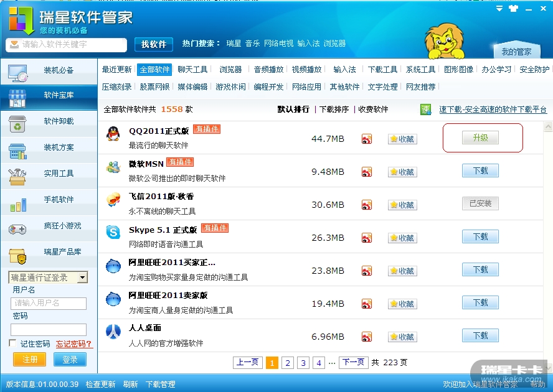This screenshot has height=392, width=553.
Task: Go to page 3 of results
Action: point(303,363)
